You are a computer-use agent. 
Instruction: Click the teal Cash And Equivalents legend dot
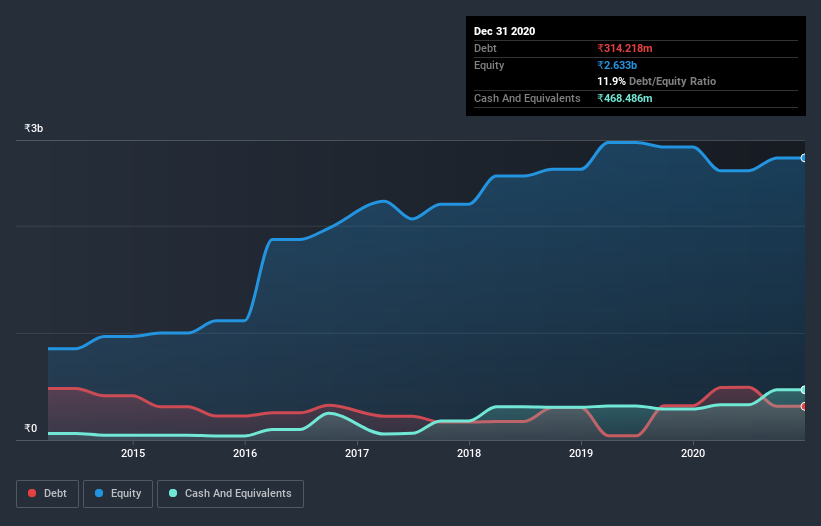point(173,493)
